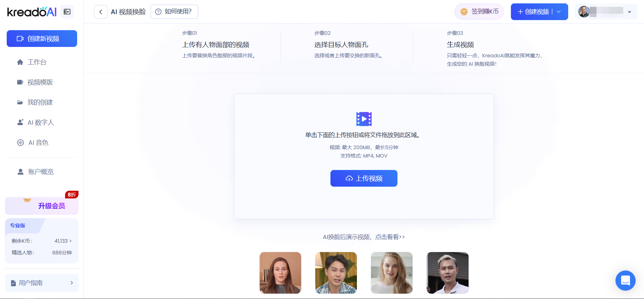This screenshot has height=299, width=644.
Task: Open the chat support bubble icon
Action: (625, 280)
